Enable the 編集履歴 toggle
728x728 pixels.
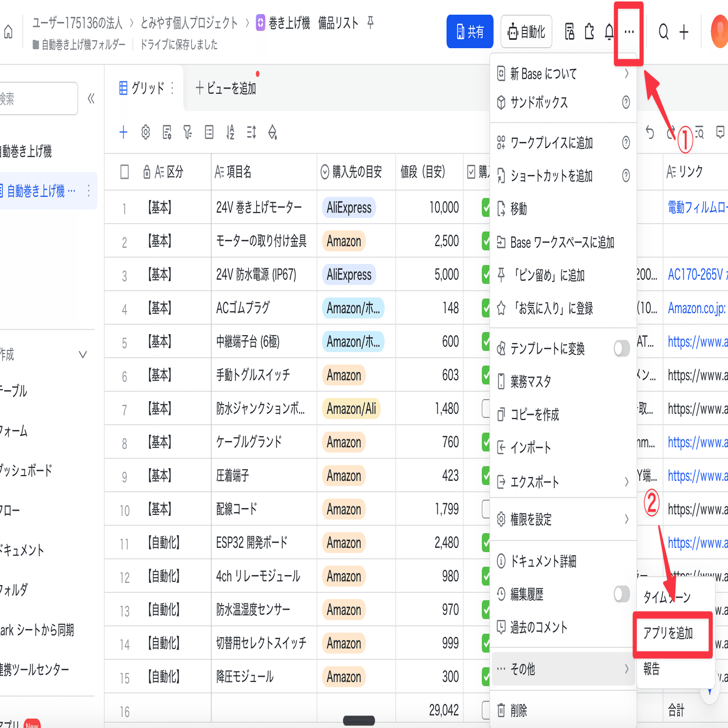point(621,594)
